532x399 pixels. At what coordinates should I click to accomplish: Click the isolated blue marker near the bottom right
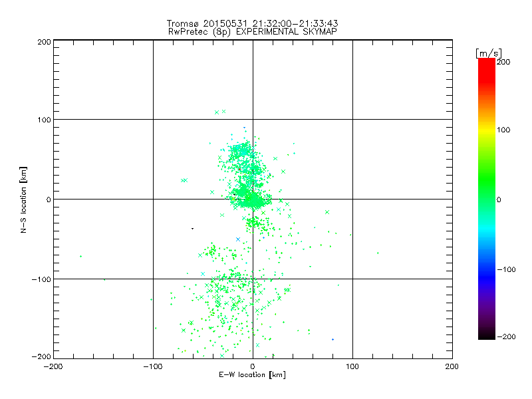coord(333,339)
